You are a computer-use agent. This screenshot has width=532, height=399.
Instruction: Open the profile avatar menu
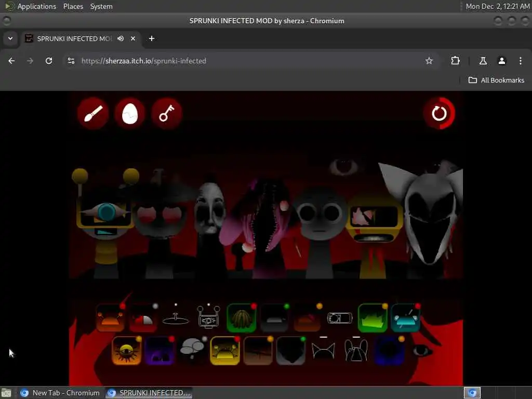coord(502,61)
